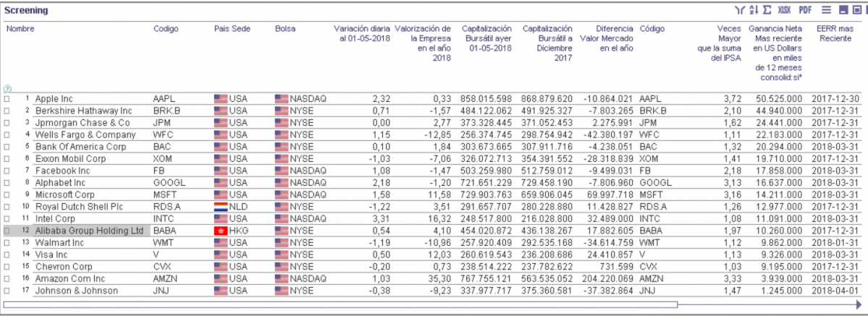Select the Intel Corp row name
This screenshot has height=316, width=868.
pos(55,218)
